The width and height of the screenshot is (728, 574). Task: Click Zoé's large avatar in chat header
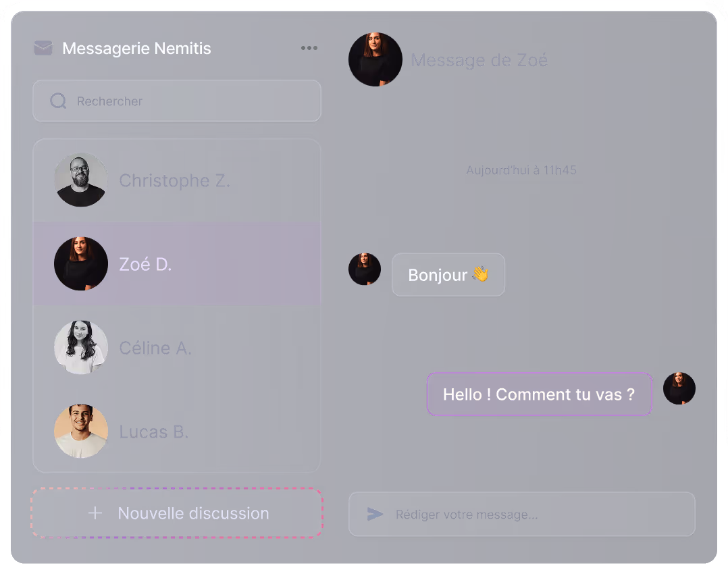[x=375, y=59]
